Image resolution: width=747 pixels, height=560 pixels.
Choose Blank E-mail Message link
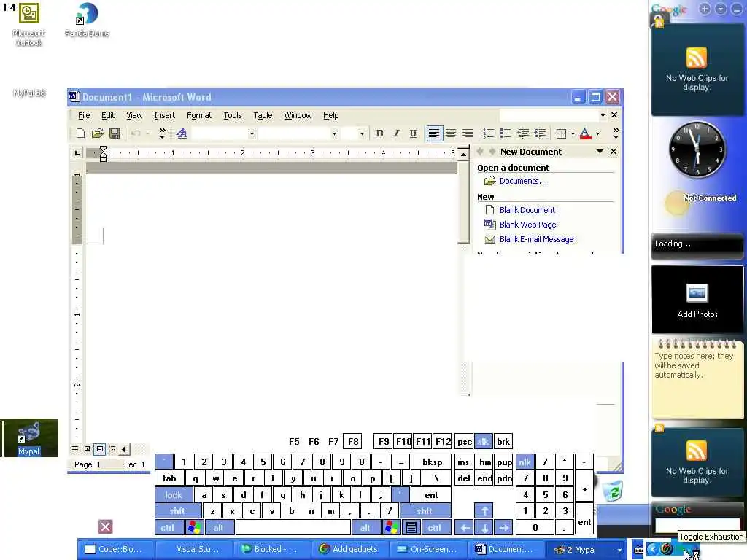[536, 239]
